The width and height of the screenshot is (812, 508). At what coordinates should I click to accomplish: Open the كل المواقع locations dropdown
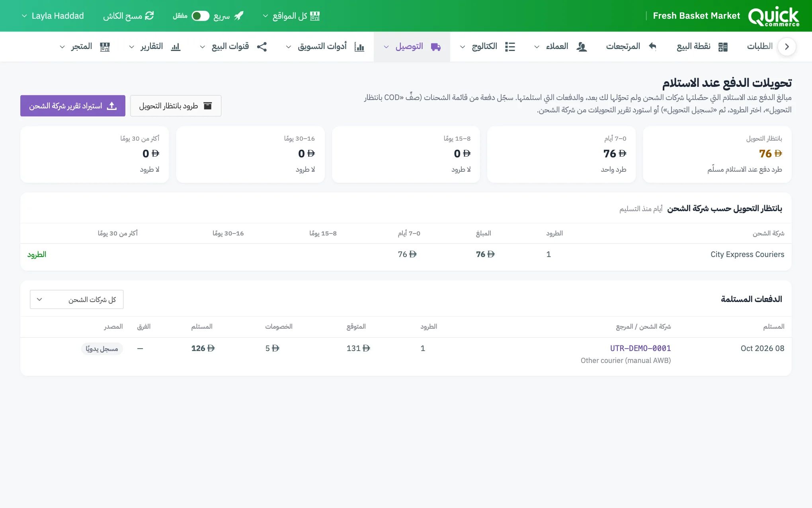(x=291, y=16)
